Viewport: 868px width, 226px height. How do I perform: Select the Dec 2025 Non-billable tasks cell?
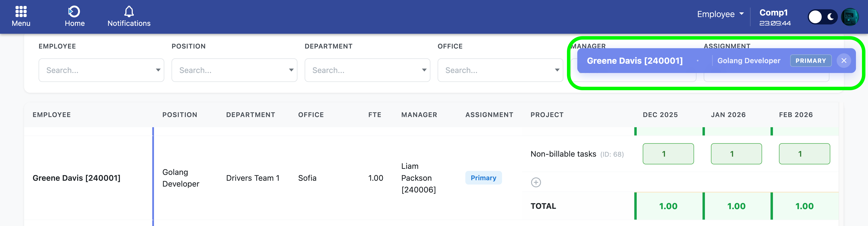pos(668,154)
